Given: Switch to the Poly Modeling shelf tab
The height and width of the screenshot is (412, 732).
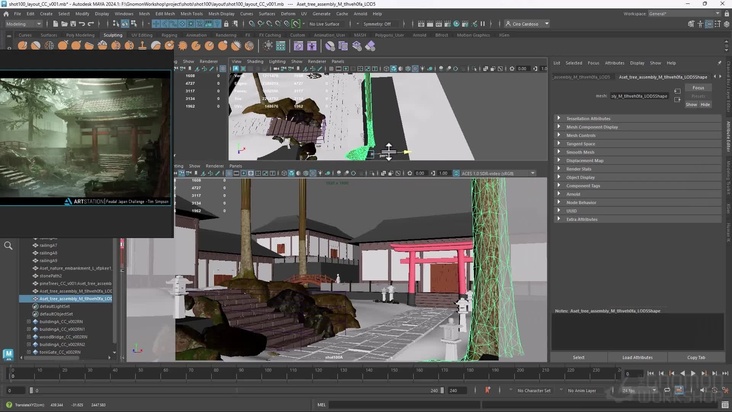Looking at the screenshot, I should coord(80,35).
